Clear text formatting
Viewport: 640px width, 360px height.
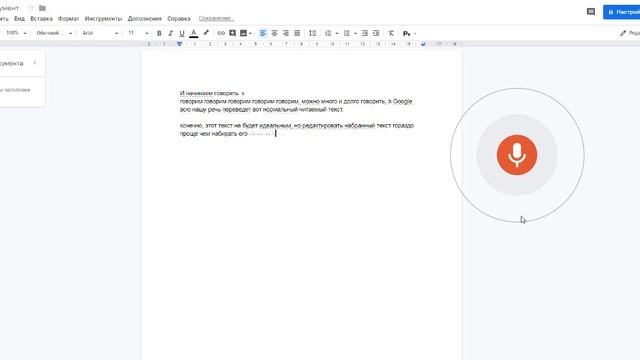click(x=391, y=33)
